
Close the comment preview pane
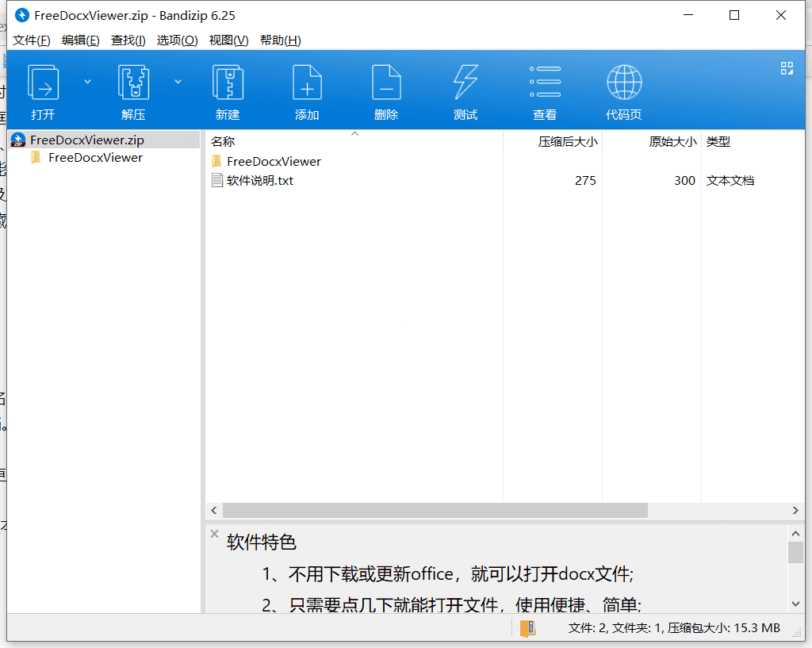pos(214,534)
